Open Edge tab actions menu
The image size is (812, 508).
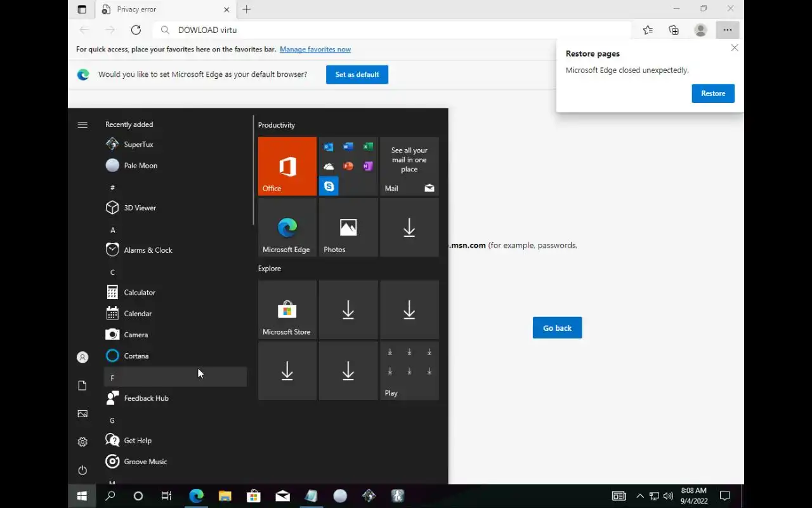(82, 10)
